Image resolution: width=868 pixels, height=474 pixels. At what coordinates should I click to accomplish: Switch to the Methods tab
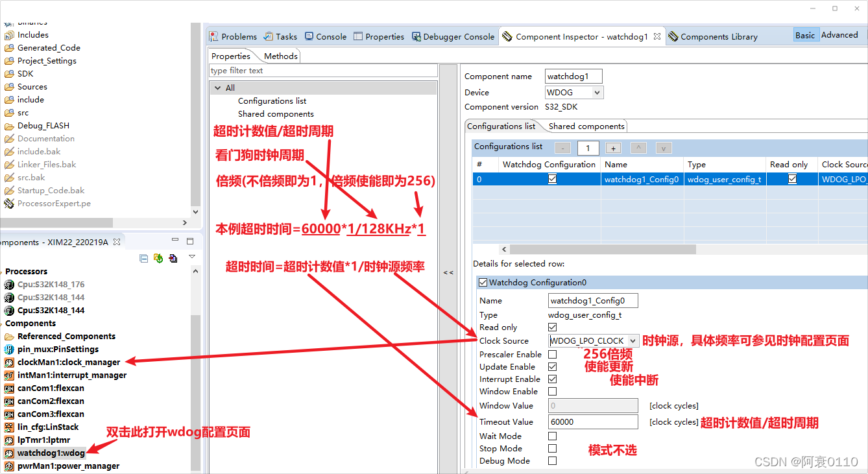tap(280, 56)
